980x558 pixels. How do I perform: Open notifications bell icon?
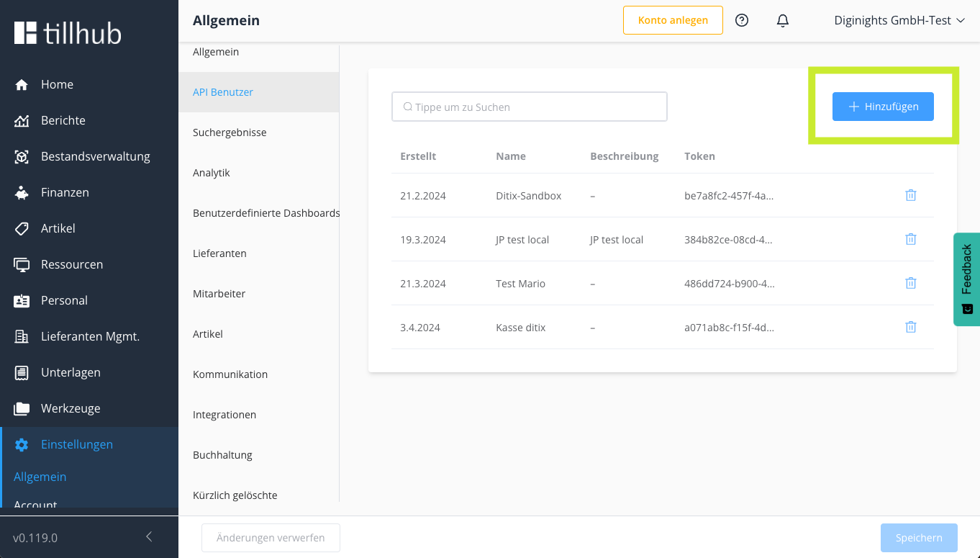point(783,20)
